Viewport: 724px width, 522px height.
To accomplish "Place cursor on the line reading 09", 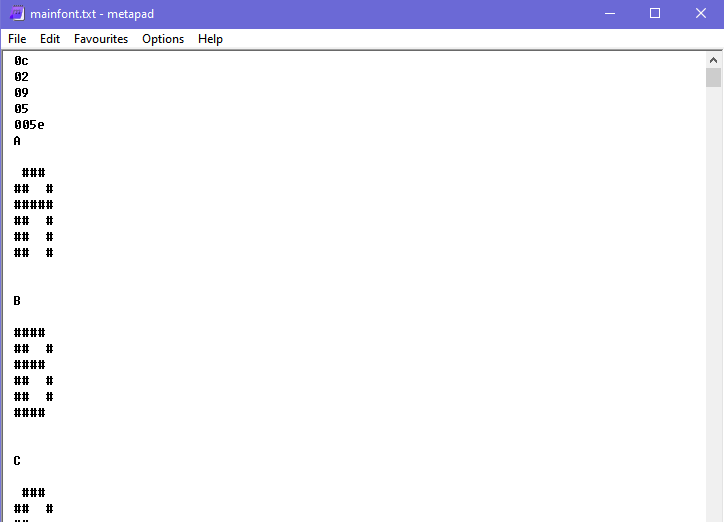I will pyautogui.click(x=21, y=93).
